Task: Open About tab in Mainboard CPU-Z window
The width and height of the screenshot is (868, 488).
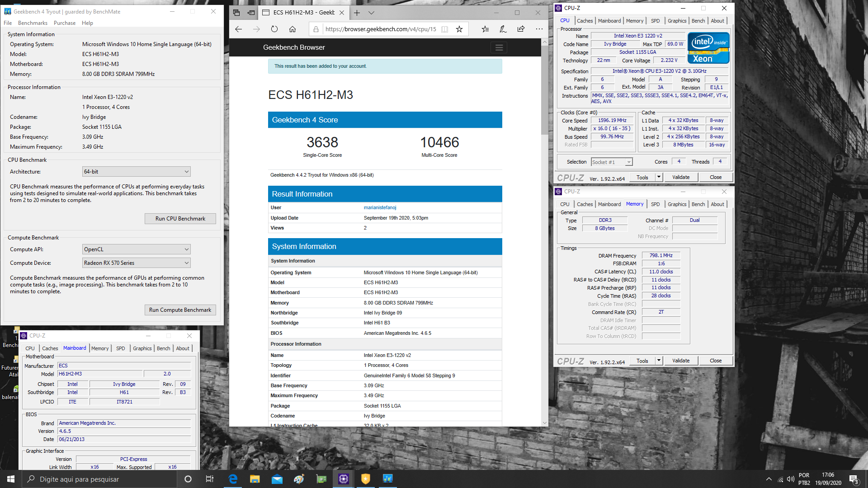Action: click(183, 348)
